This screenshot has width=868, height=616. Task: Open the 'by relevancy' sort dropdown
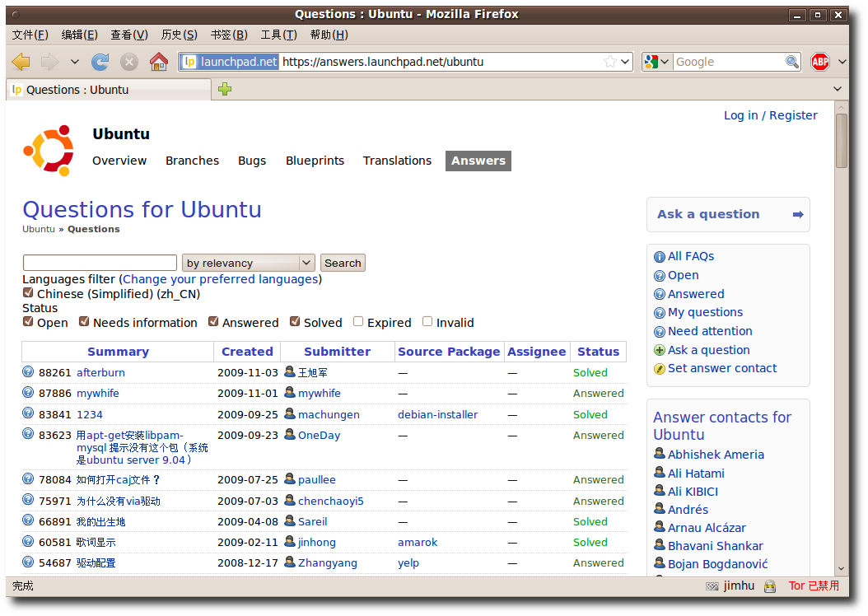[248, 263]
